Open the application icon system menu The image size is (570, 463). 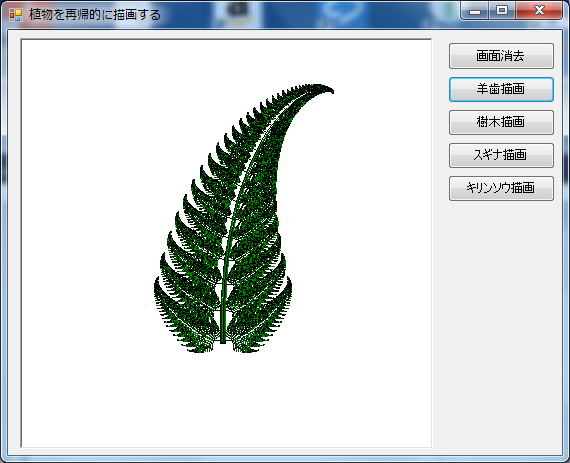16,15
